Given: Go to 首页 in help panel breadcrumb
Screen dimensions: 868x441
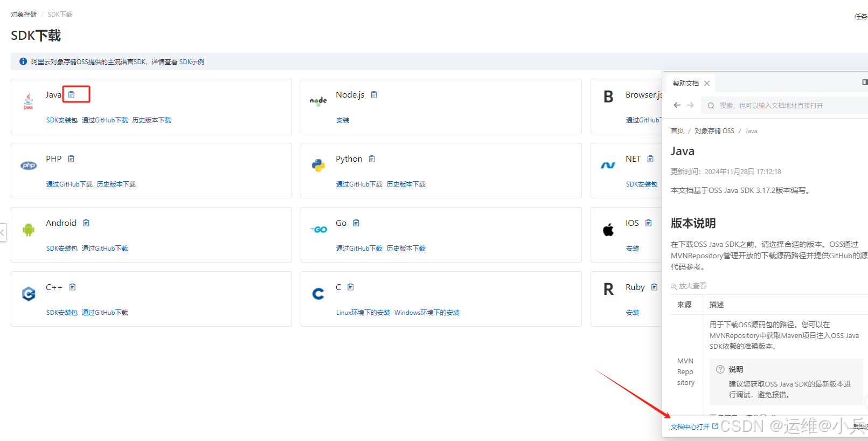Looking at the screenshot, I should click(677, 131).
